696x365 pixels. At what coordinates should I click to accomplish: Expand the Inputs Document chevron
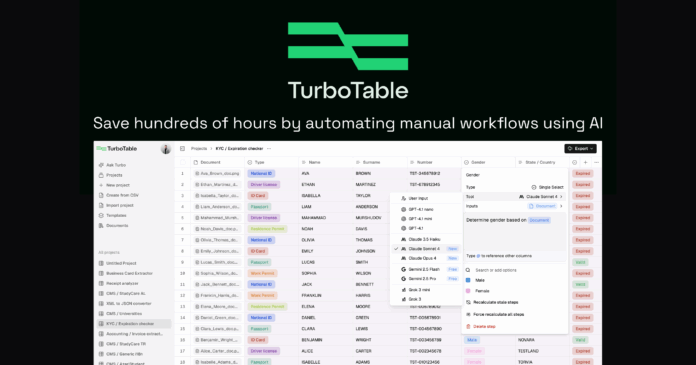(561, 206)
